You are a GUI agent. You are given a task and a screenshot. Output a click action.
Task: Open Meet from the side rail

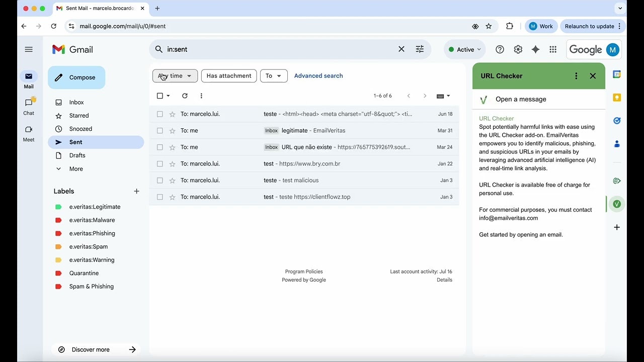pyautogui.click(x=29, y=133)
